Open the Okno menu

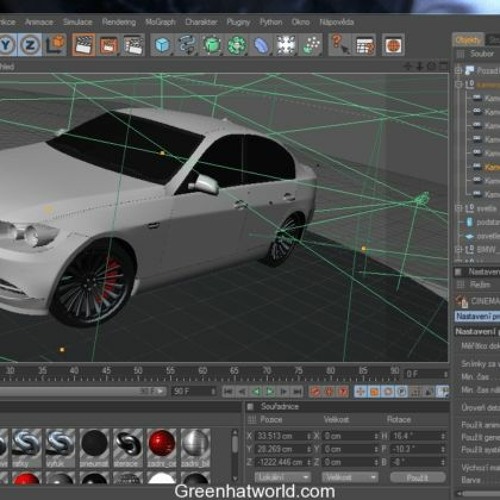point(300,22)
